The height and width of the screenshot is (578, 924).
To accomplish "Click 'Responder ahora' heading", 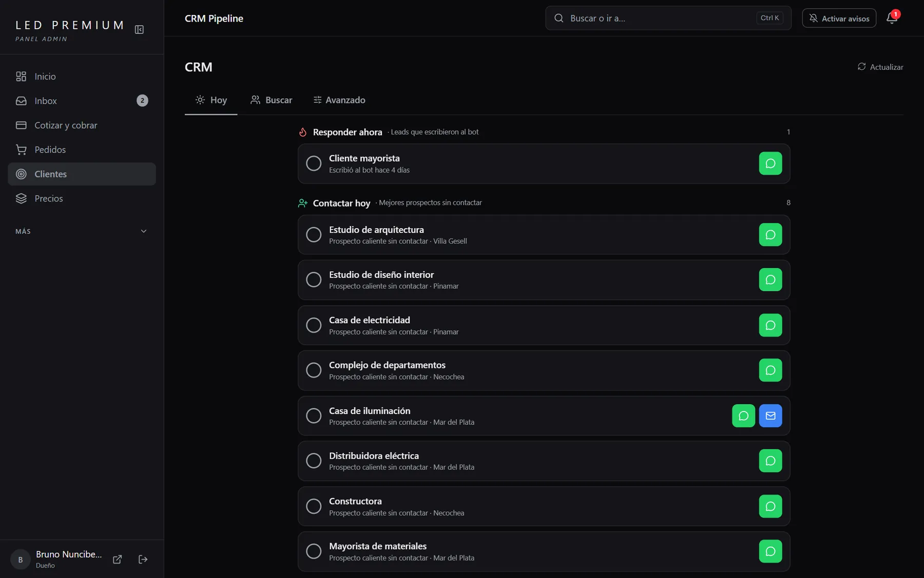I will pos(348,132).
